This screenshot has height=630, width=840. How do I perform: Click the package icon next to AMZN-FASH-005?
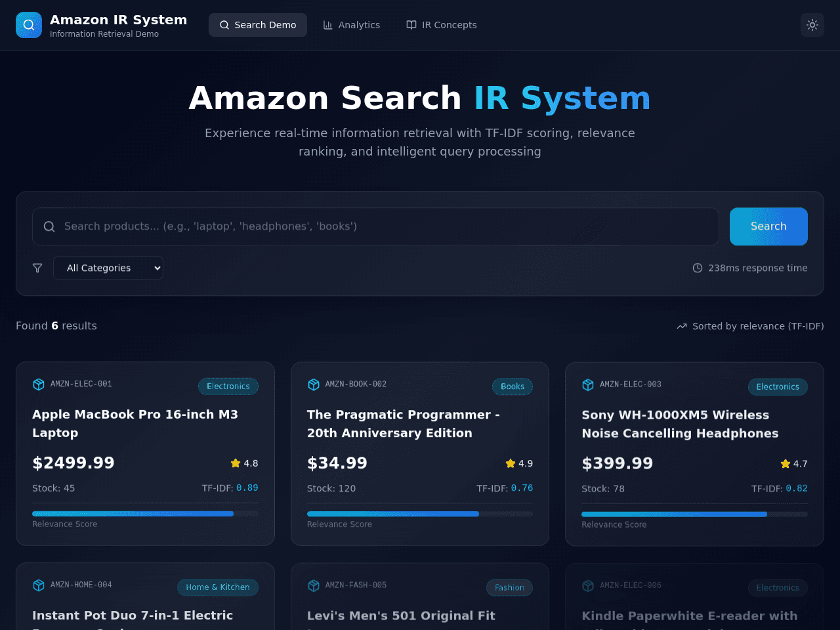click(314, 585)
